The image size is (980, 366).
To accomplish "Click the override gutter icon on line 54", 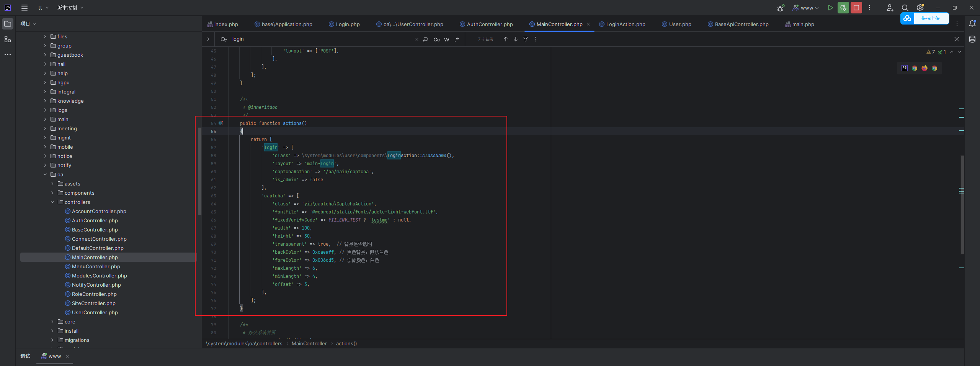I will click(221, 123).
